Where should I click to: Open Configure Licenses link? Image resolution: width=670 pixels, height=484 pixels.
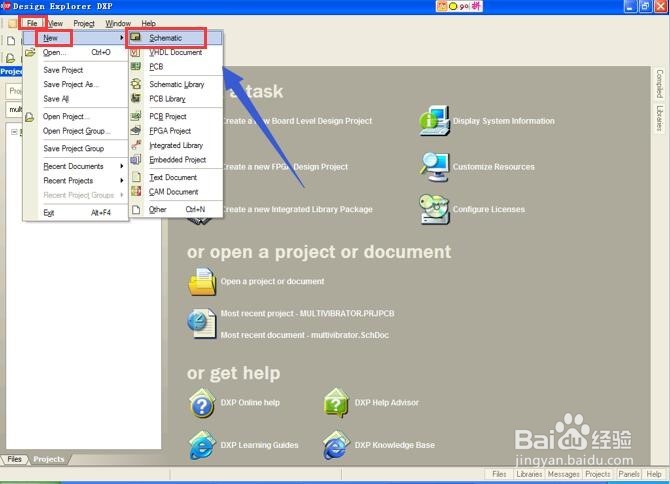[x=489, y=209]
